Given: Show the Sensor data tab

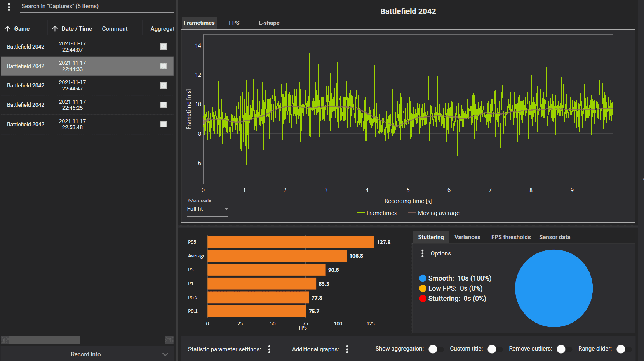Looking at the screenshot, I should point(555,237).
